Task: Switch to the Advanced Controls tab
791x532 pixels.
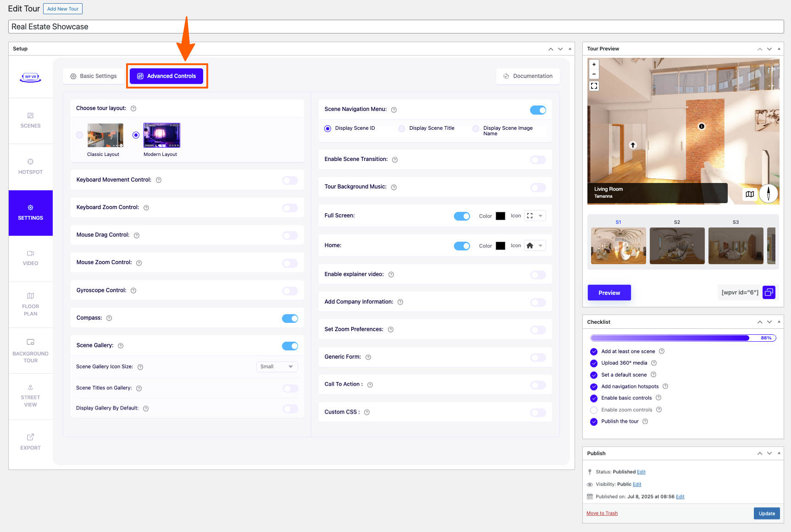Action: (x=166, y=76)
